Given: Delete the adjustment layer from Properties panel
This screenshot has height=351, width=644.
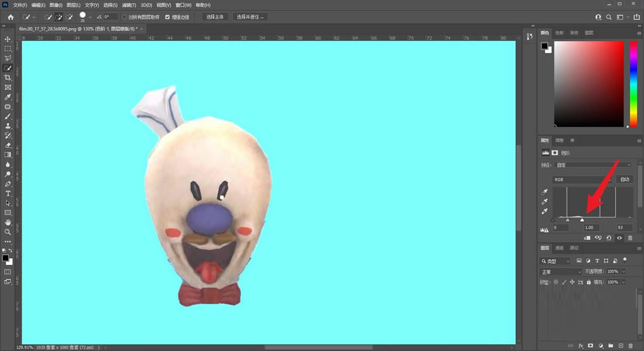Looking at the screenshot, I should (631, 238).
